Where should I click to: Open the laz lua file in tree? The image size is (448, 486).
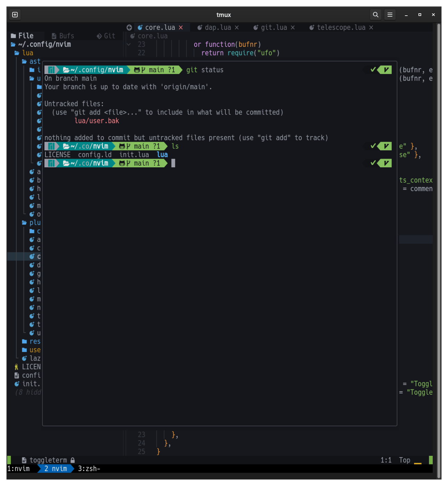(31, 358)
